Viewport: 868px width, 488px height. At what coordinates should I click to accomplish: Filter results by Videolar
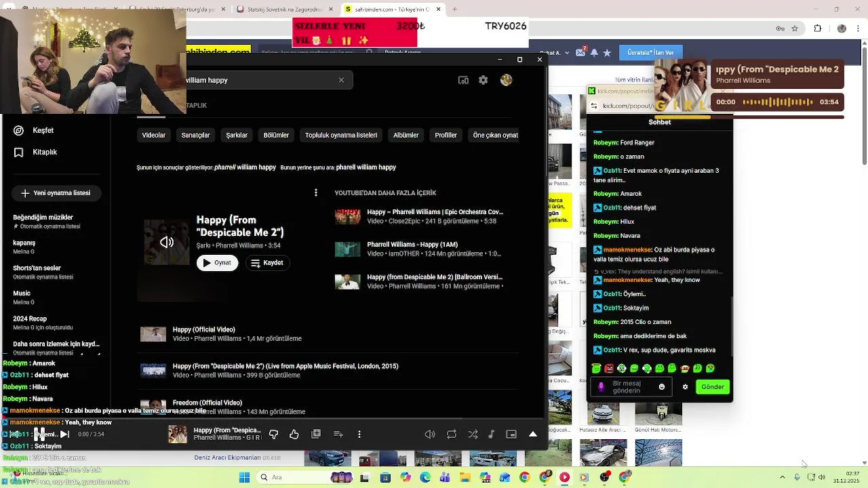point(154,135)
